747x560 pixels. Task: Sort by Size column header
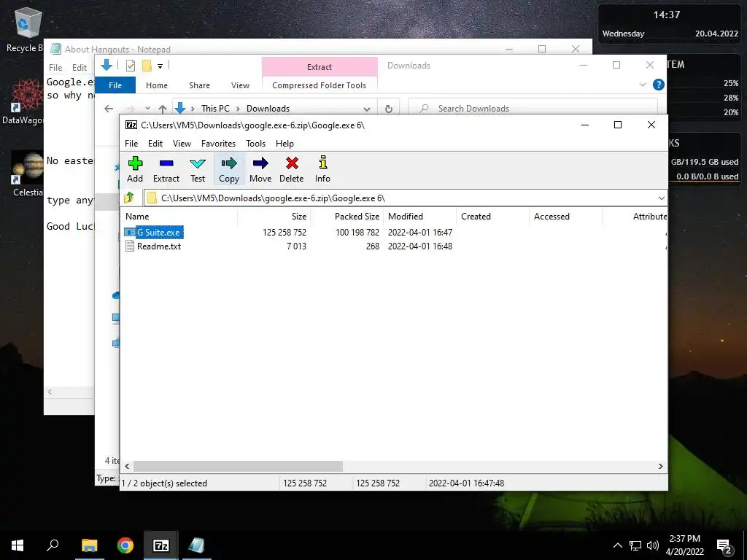[274, 216]
